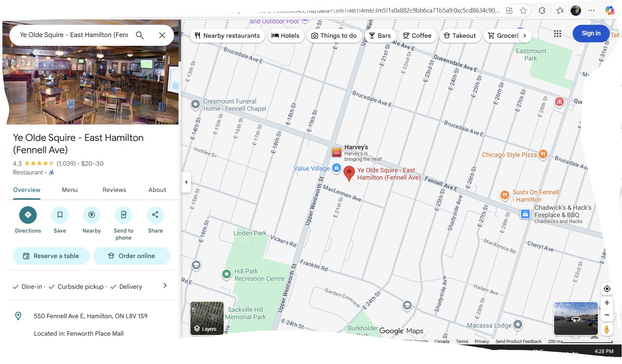Collapse the side panel arrow
This screenshot has width=622, height=364.
click(x=186, y=182)
